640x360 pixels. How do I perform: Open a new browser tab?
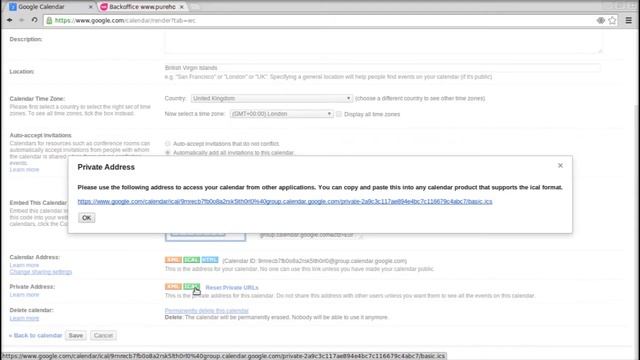click(195, 7)
